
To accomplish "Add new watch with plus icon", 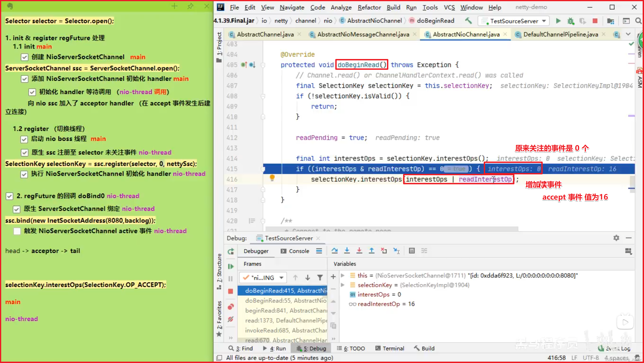I will 333,277.
